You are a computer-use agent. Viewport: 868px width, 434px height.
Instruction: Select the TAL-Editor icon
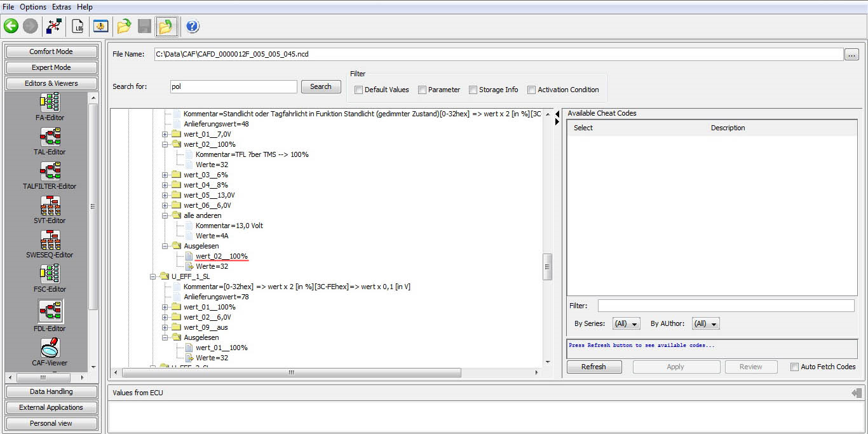coord(50,137)
